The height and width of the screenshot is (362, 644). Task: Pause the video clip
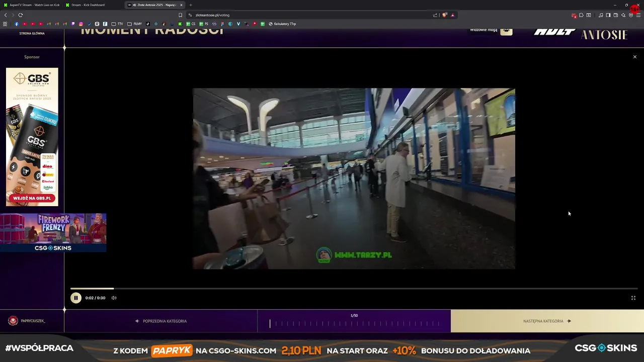(x=75, y=298)
